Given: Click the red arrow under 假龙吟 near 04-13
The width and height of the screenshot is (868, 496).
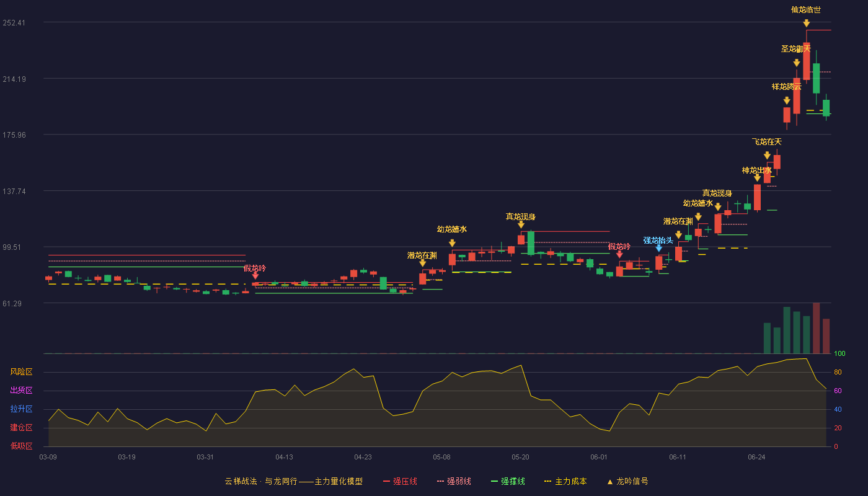Looking at the screenshot, I should 255,276.
